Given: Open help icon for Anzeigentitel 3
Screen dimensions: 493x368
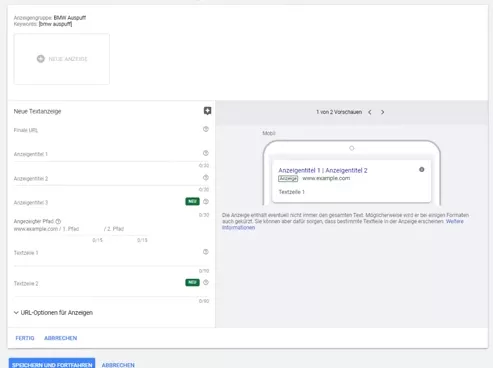Looking at the screenshot, I should [206, 201].
